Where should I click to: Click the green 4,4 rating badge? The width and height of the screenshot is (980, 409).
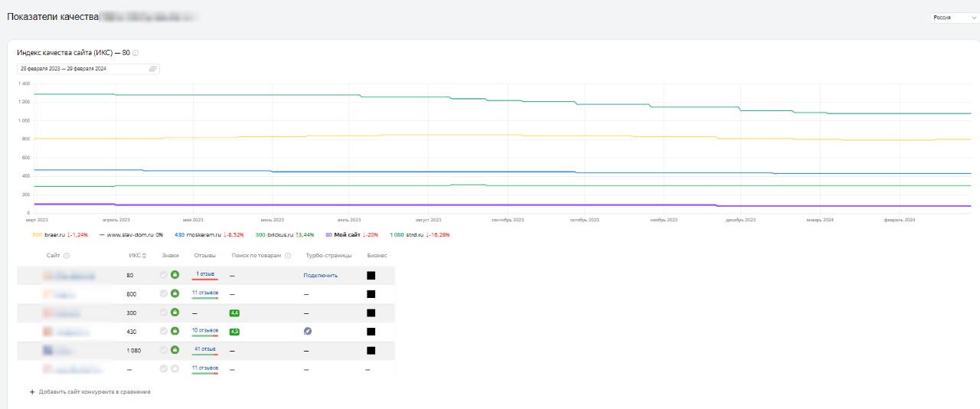click(234, 312)
